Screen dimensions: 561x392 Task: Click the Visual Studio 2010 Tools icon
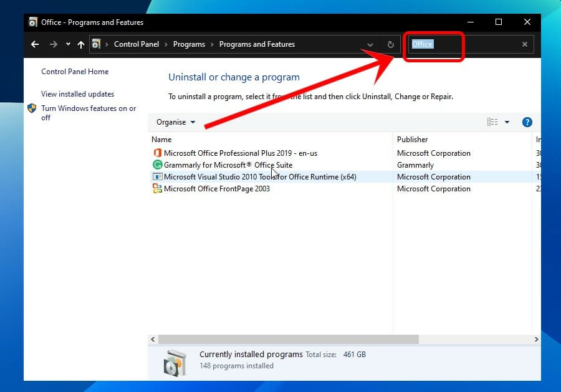(x=158, y=177)
